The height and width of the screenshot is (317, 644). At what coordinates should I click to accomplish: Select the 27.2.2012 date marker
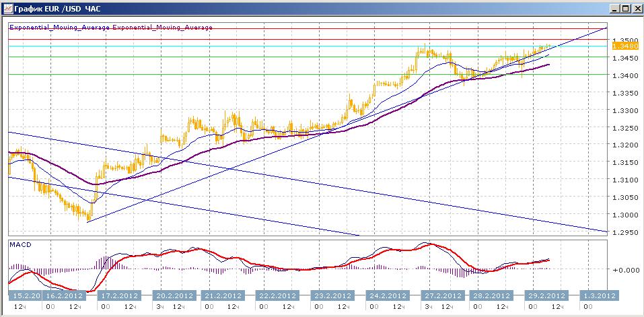[444, 295]
